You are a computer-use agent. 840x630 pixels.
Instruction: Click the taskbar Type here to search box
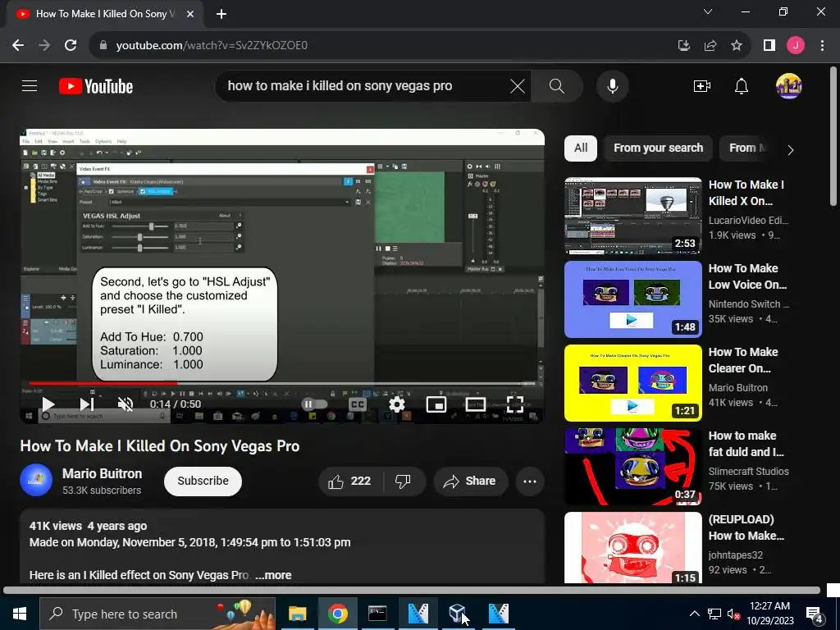pos(157,614)
